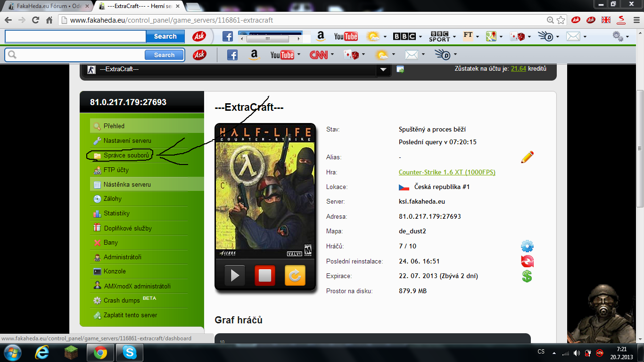644x362 pixels.
Task: Launch Internet Explorer from the taskbar
Action: pos(42,353)
